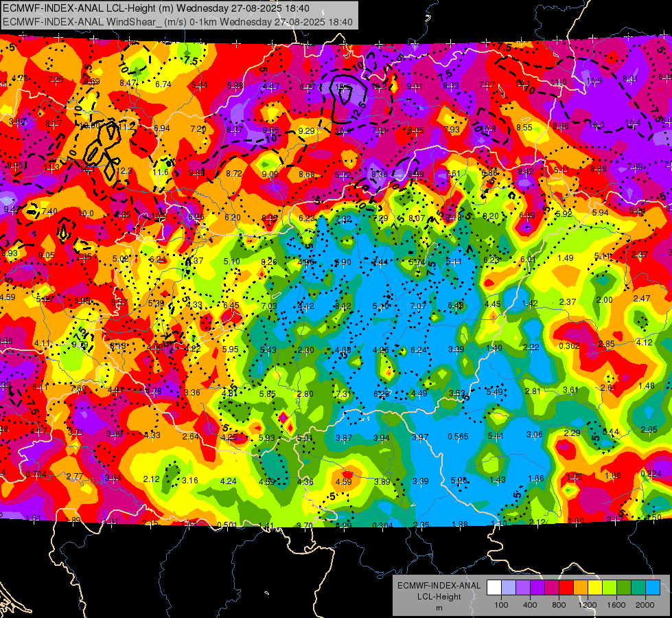Click the map value '3.06'

coord(535,435)
